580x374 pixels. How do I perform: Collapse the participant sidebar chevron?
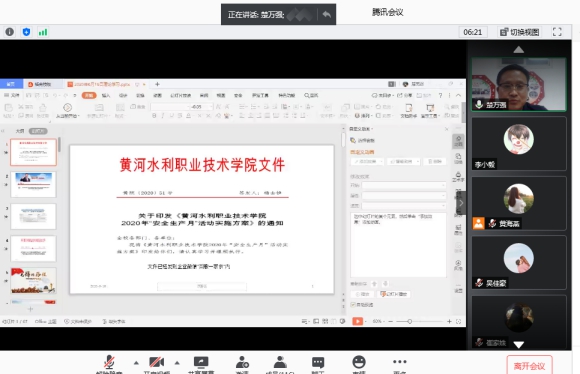click(x=461, y=203)
